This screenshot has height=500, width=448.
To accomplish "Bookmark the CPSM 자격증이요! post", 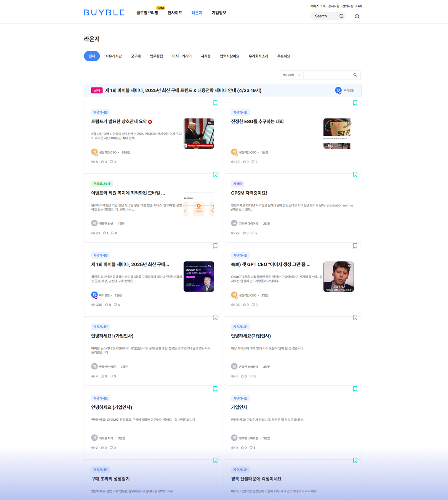I will tap(355, 174).
